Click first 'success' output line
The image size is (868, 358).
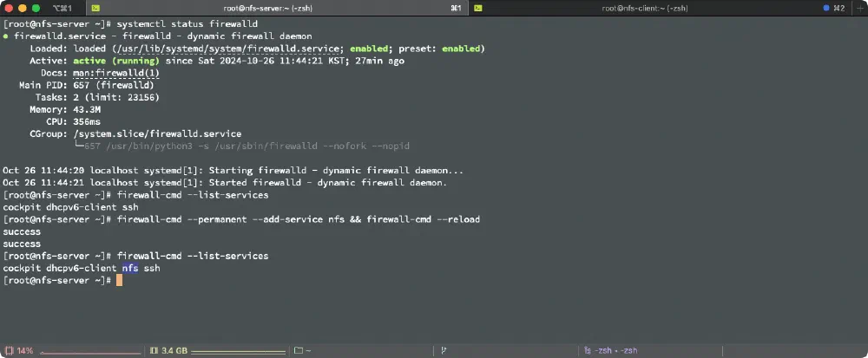22,231
